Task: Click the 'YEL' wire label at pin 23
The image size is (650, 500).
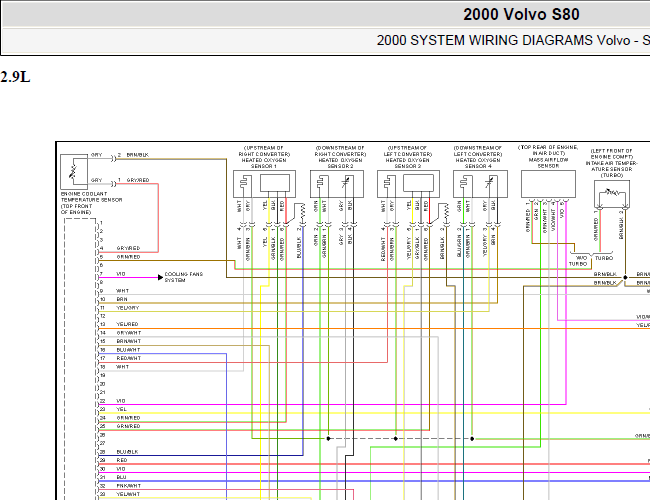Action: pyautogui.click(x=121, y=409)
